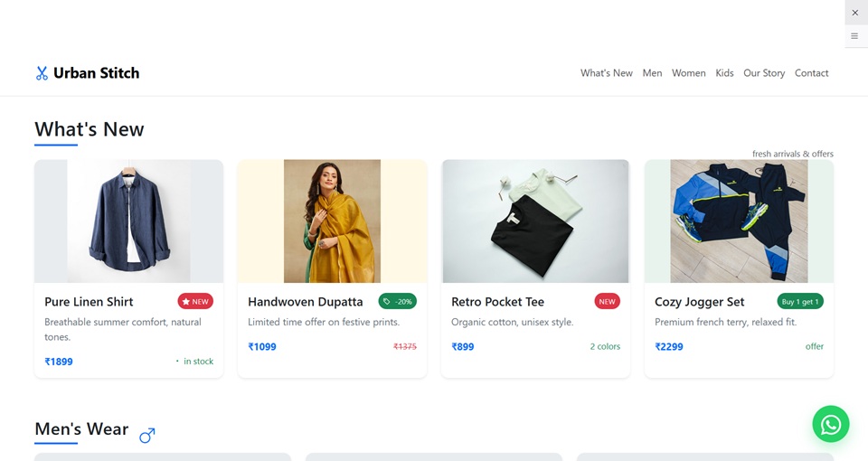Open the Contact navigation link
This screenshot has width=868, height=461.
812,73
